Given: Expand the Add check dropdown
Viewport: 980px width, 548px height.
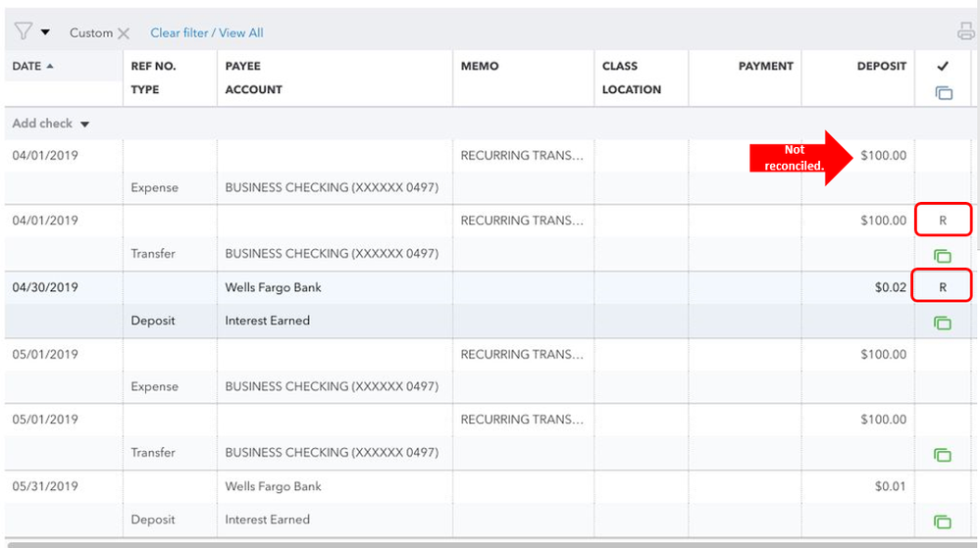Looking at the screenshot, I should pyautogui.click(x=85, y=125).
